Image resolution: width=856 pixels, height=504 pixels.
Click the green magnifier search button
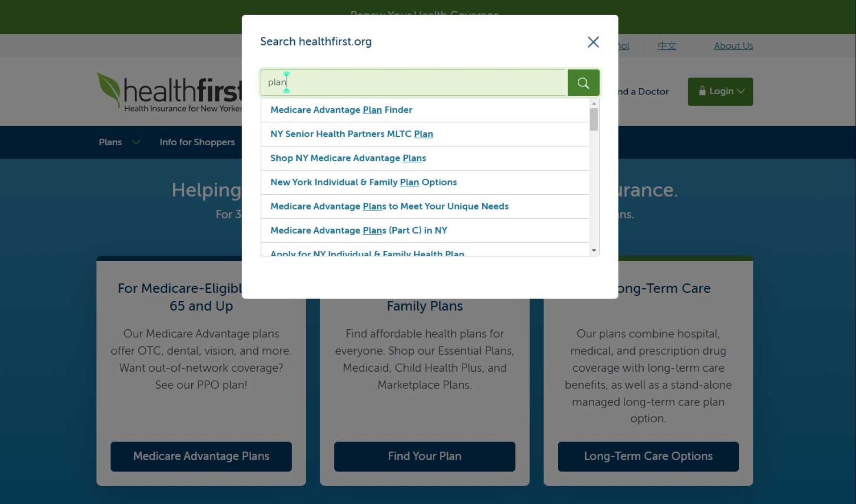pos(583,83)
